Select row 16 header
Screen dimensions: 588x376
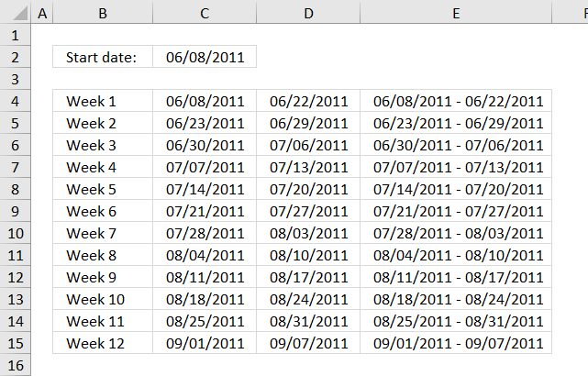16,365
